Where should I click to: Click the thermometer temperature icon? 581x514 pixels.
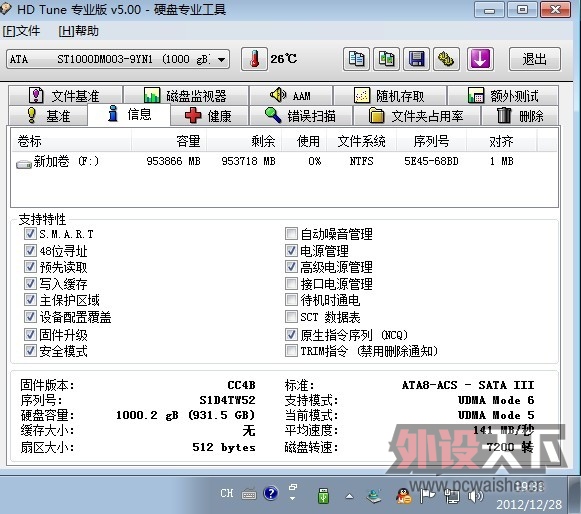(x=254, y=59)
